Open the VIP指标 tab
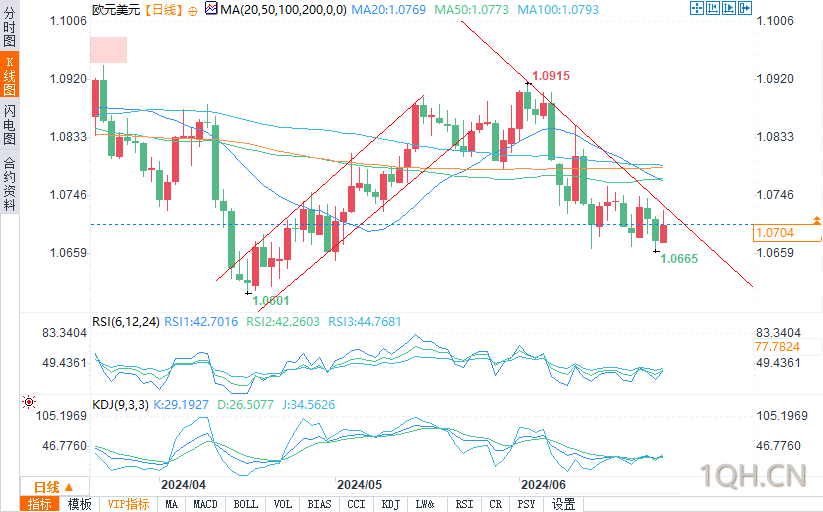The image size is (823, 512). tap(128, 504)
